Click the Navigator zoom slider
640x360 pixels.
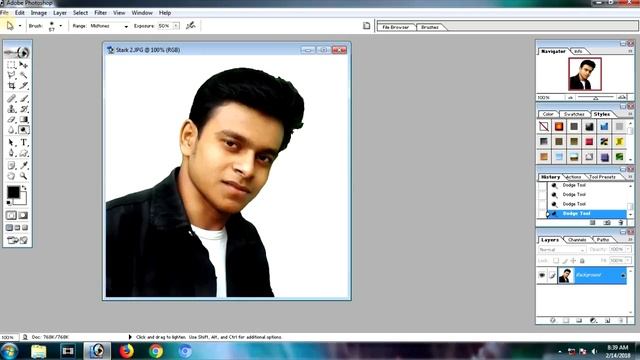tap(596, 98)
